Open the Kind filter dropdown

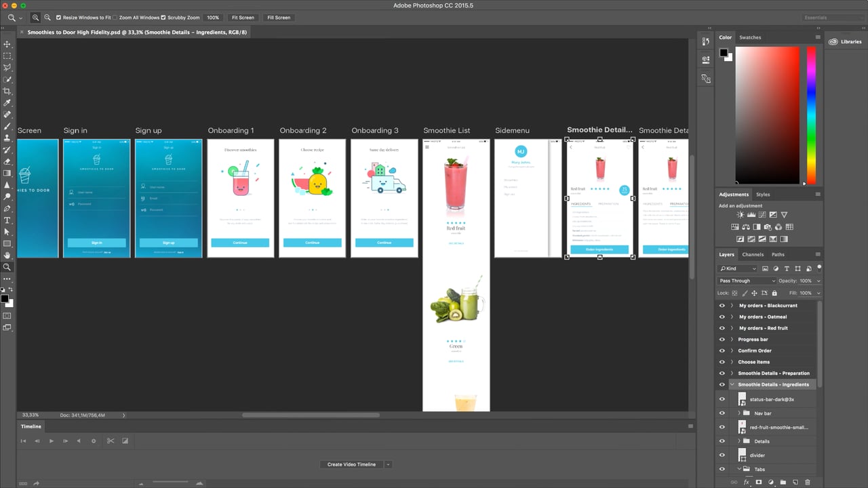pos(738,269)
